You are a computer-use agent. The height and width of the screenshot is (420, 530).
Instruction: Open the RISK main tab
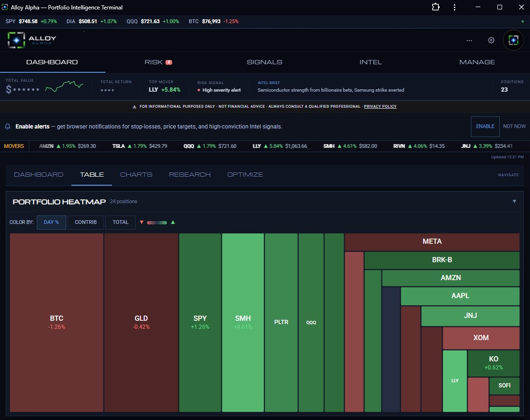coord(158,62)
